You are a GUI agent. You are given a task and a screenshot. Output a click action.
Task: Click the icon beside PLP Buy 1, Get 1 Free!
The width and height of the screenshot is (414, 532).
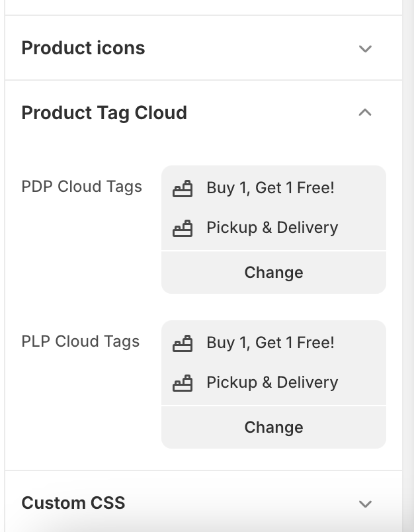point(183,344)
